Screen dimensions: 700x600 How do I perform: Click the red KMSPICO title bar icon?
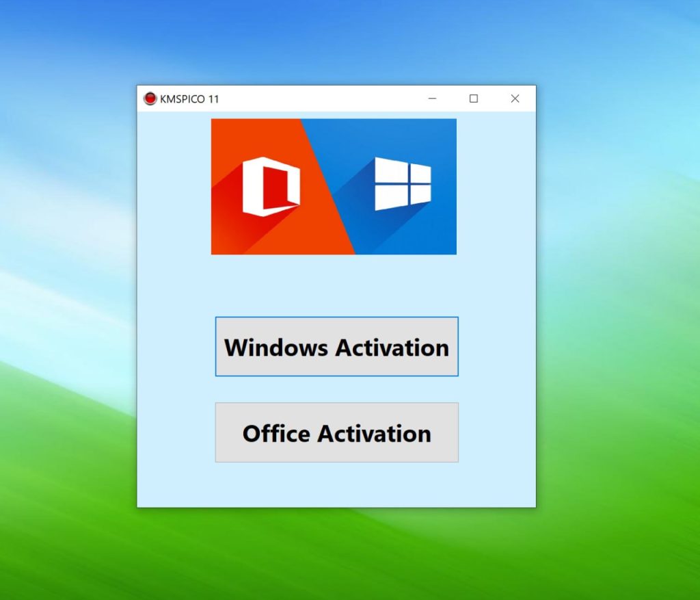coord(150,99)
